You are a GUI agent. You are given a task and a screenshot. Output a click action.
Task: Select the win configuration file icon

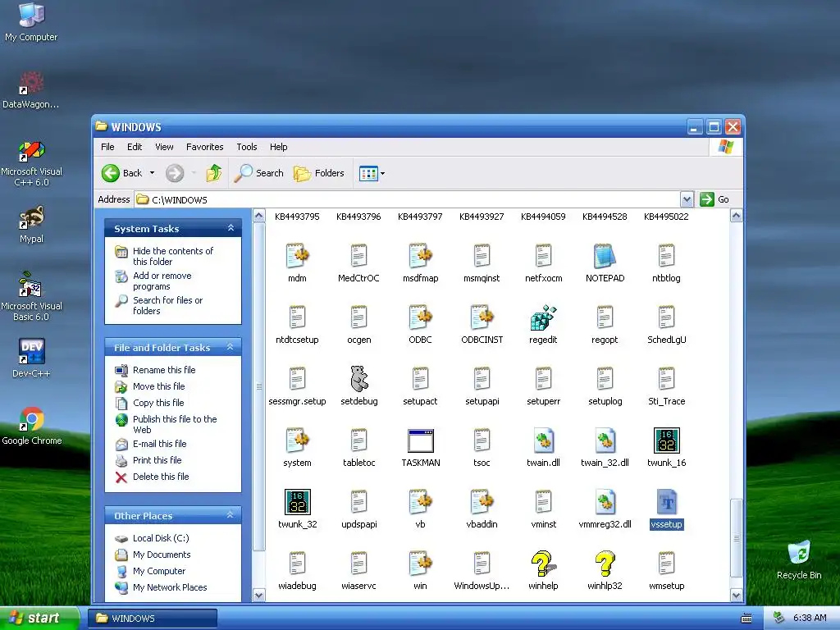(x=421, y=564)
